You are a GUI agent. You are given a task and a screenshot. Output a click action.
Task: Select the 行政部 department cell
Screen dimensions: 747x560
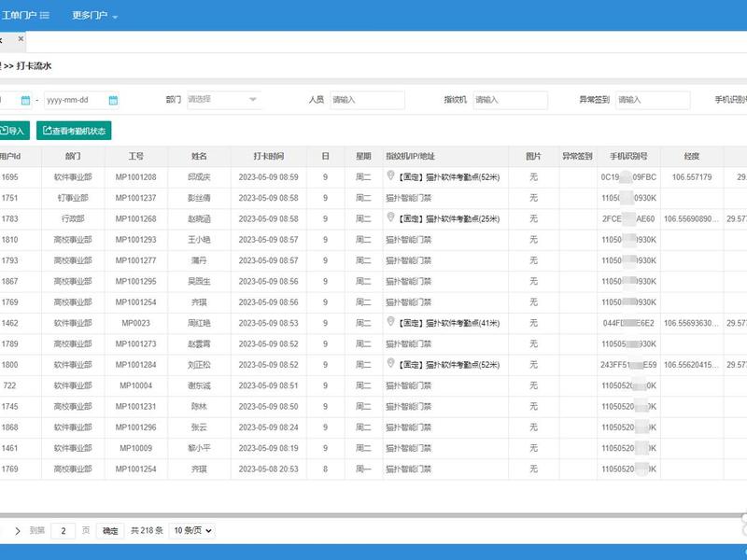click(x=73, y=219)
